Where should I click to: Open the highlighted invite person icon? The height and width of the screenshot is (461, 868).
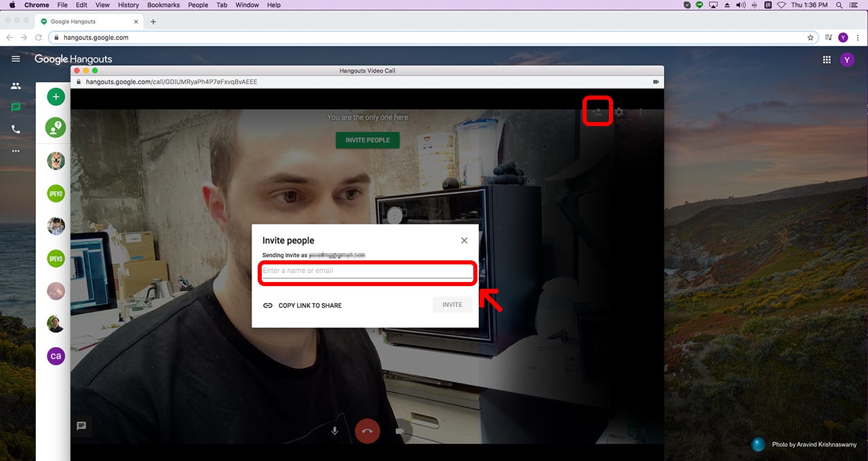tap(597, 111)
